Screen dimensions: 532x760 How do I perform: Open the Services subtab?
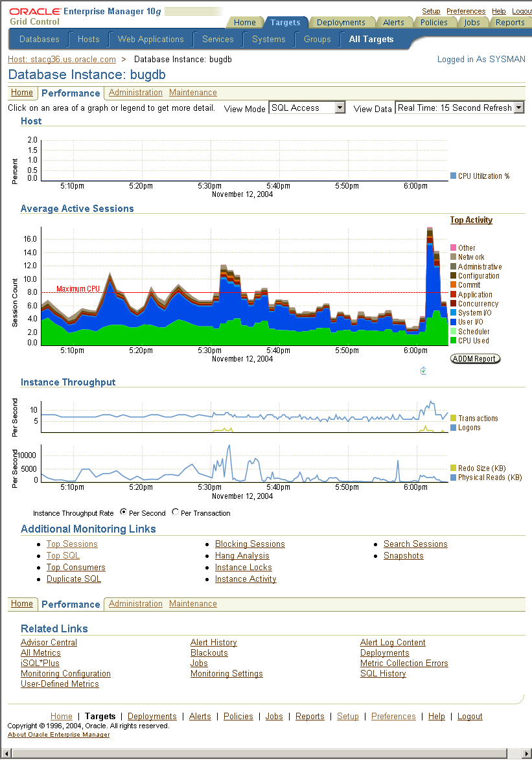coord(218,40)
